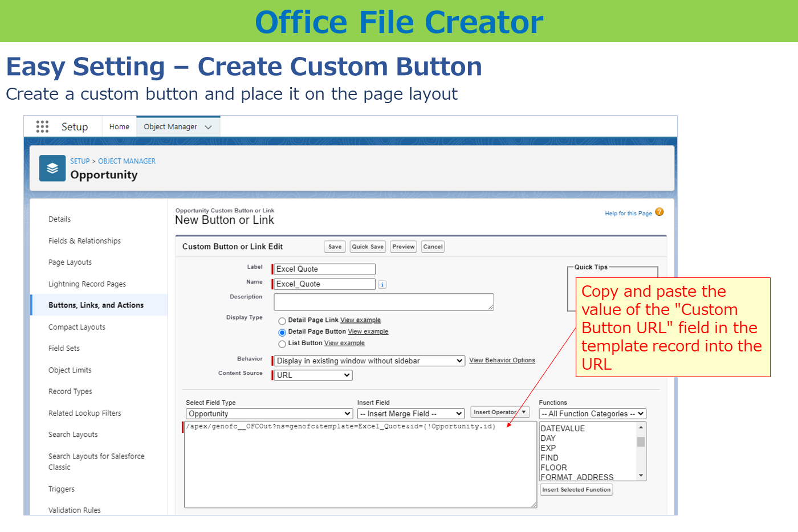Click the View Behavior Options link
This screenshot has width=798, height=532.
click(502, 360)
